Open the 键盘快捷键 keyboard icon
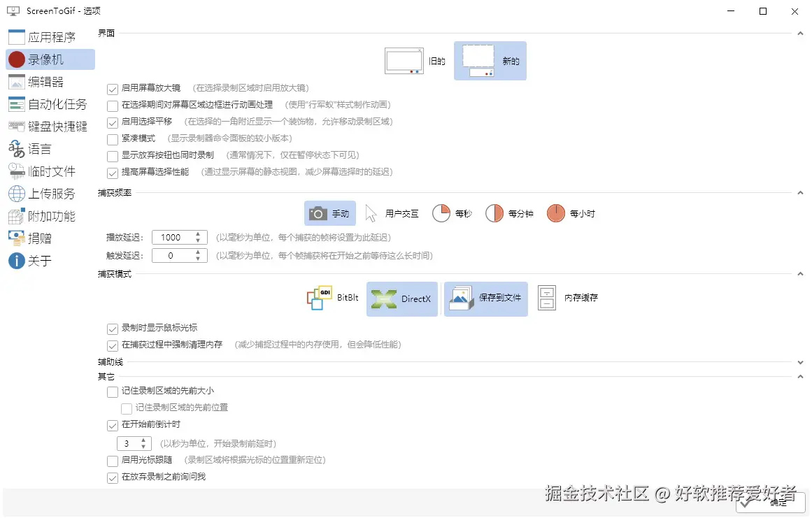812x518 pixels. click(17, 127)
